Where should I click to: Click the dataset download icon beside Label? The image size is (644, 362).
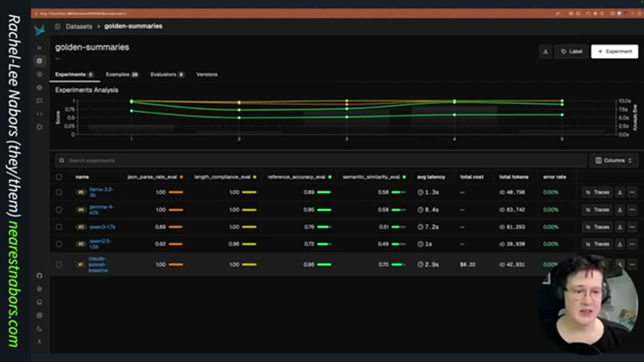click(545, 51)
